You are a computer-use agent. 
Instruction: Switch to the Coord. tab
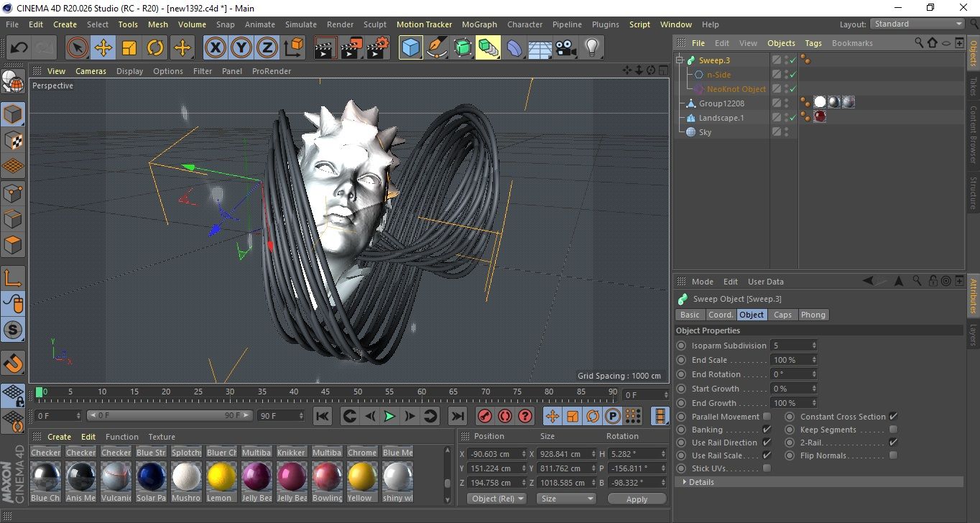(x=721, y=315)
